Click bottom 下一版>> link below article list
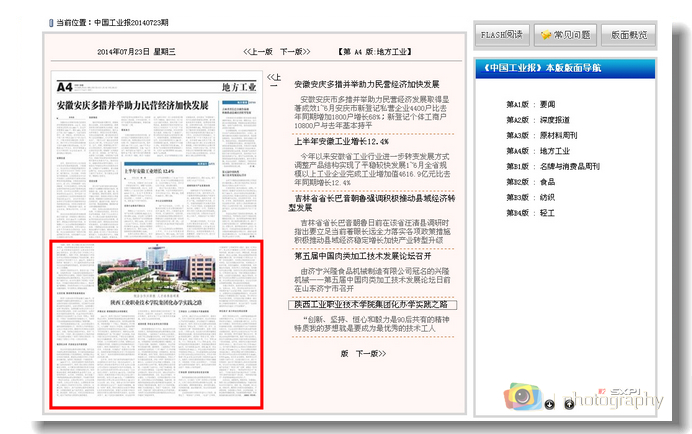 pyautogui.click(x=370, y=353)
